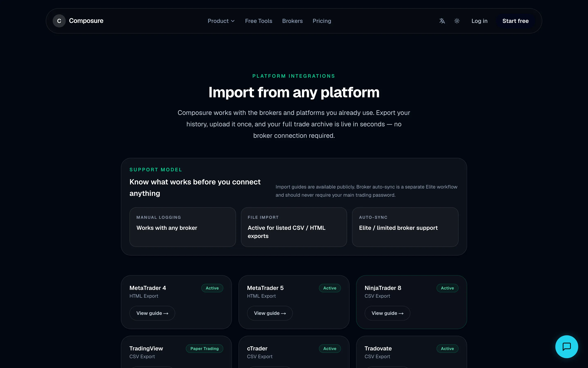Screen dimensions: 588x368
Task: Click the Composure brand name
Action: tap(86, 21)
